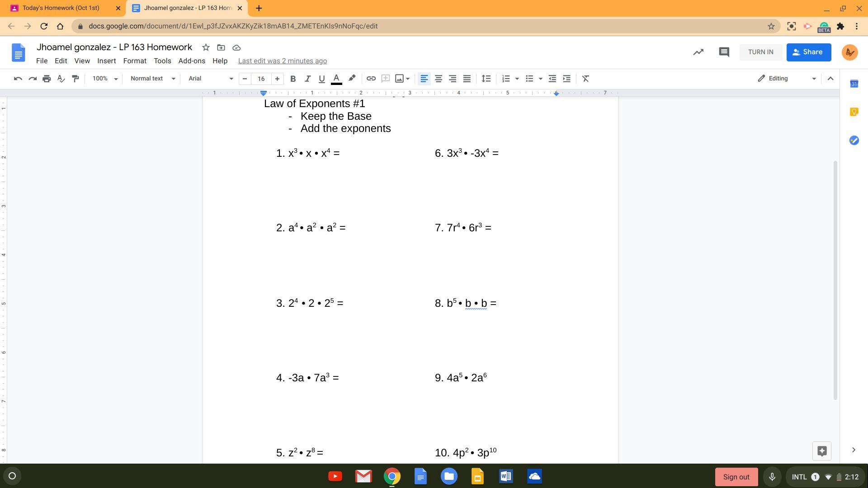Click the TURN IN button
The image size is (868, 488).
[x=760, y=52]
